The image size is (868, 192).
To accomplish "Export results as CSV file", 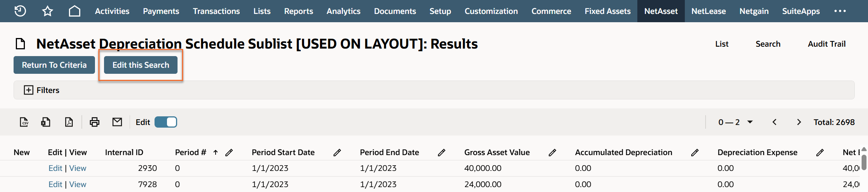I will tap(24, 122).
